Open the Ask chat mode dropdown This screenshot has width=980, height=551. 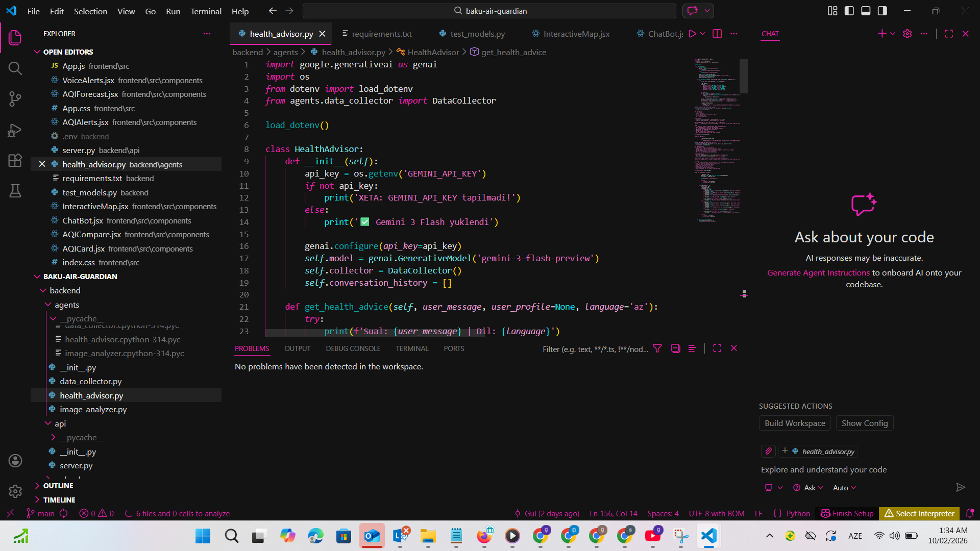tap(809, 488)
